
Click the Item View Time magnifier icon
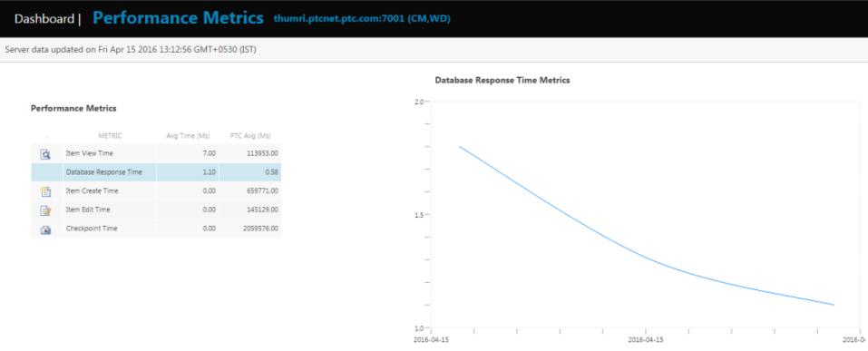coord(46,154)
